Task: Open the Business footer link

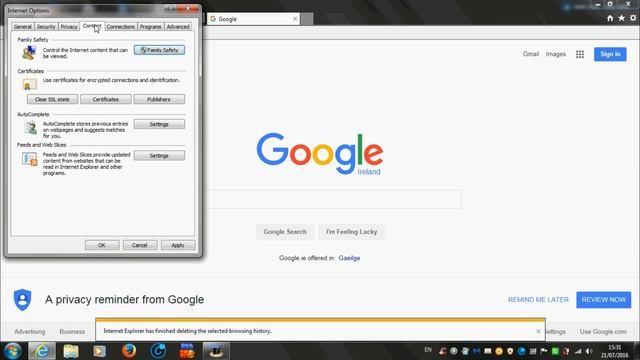Action: click(x=72, y=331)
